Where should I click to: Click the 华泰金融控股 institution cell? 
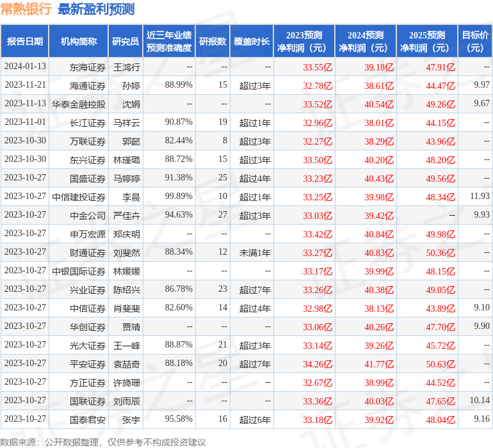[x=79, y=104]
